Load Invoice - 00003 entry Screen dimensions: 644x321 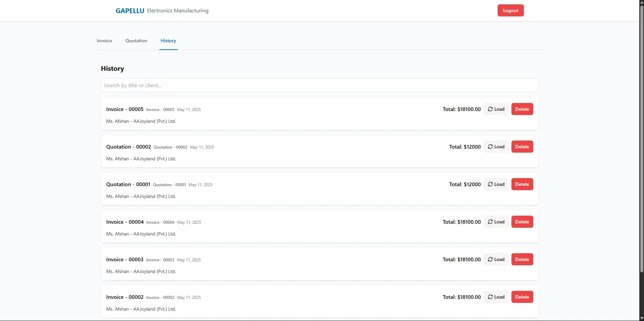point(496,259)
